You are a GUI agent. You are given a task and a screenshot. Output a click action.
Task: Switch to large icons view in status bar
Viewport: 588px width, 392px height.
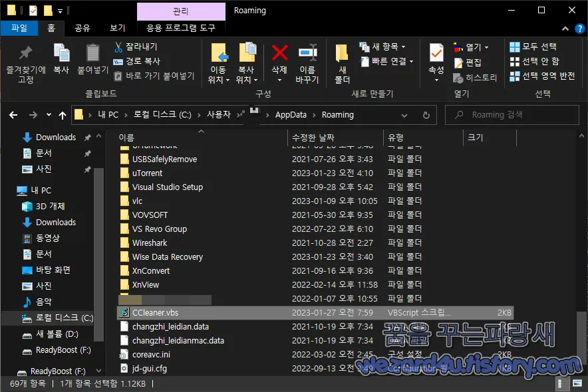(x=577, y=383)
